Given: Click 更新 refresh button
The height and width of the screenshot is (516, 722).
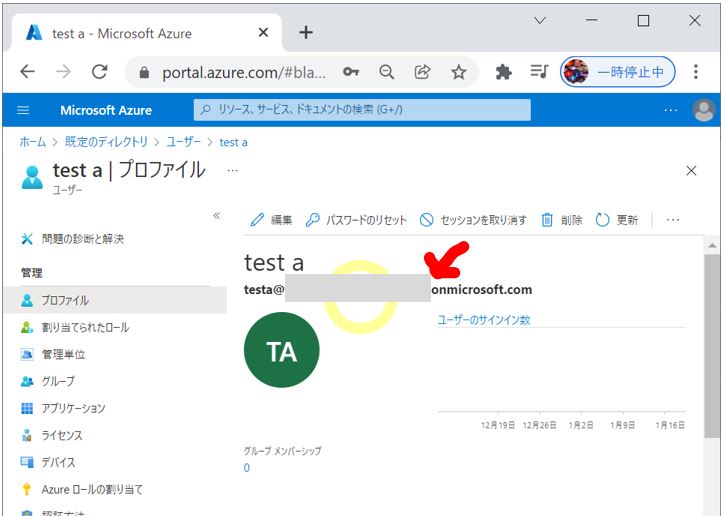Looking at the screenshot, I should click(x=617, y=220).
